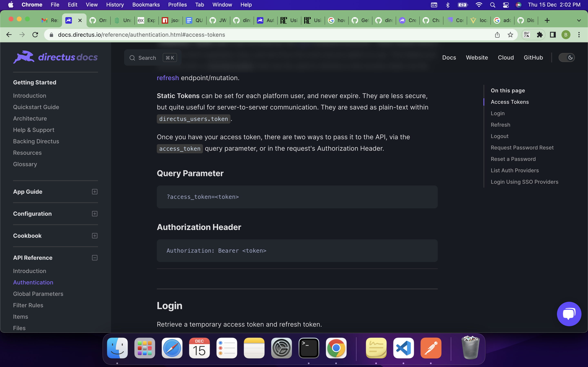Bookmark this page via the star icon
Image resolution: width=588 pixels, height=367 pixels.
point(510,35)
